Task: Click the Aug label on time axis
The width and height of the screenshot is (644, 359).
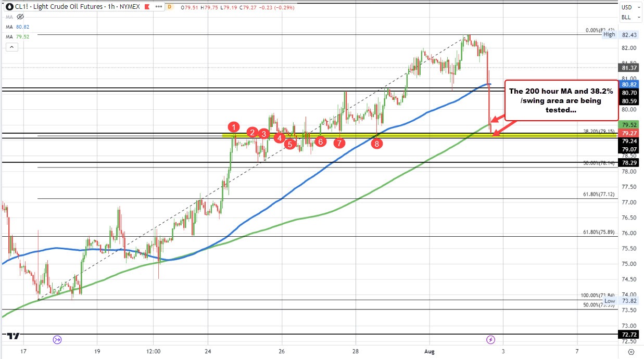Action: pos(430,352)
